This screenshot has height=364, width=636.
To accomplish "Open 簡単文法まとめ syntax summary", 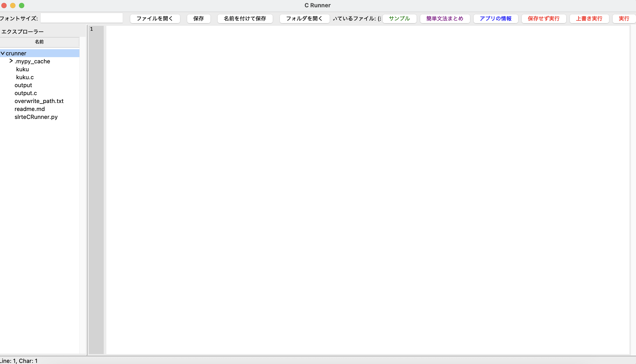I will coord(444,19).
